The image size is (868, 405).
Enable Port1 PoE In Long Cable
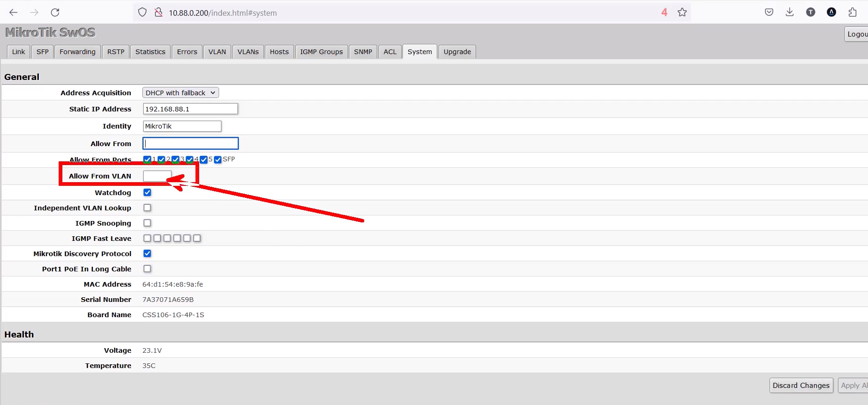[x=147, y=269]
